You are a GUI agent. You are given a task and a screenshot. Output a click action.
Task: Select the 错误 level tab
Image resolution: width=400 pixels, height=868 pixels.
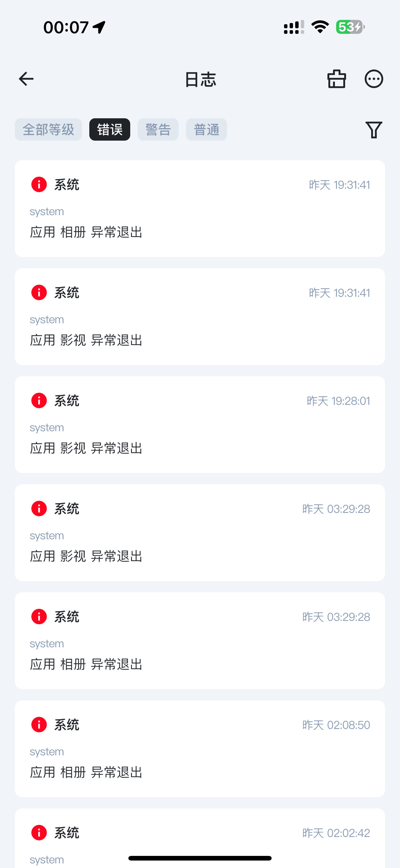[x=110, y=129]
